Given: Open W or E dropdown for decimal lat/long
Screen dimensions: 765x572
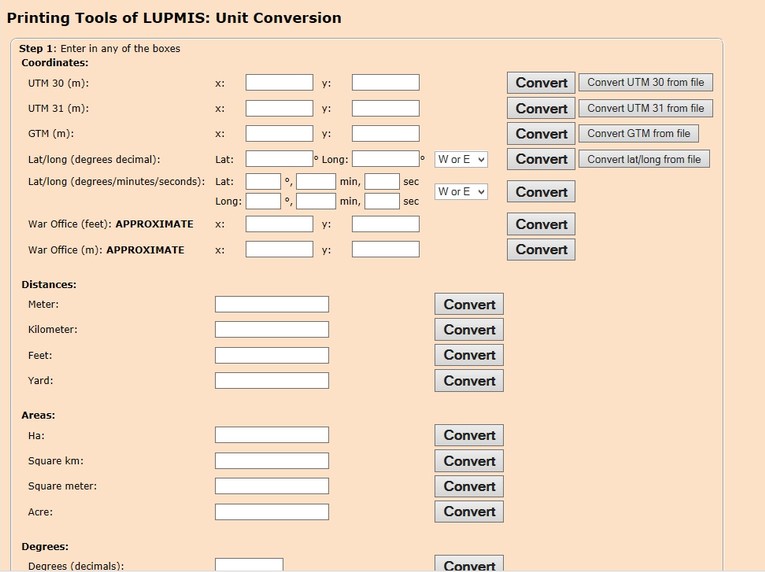Looking at the screenshot, I should click(x=461, y=159).
